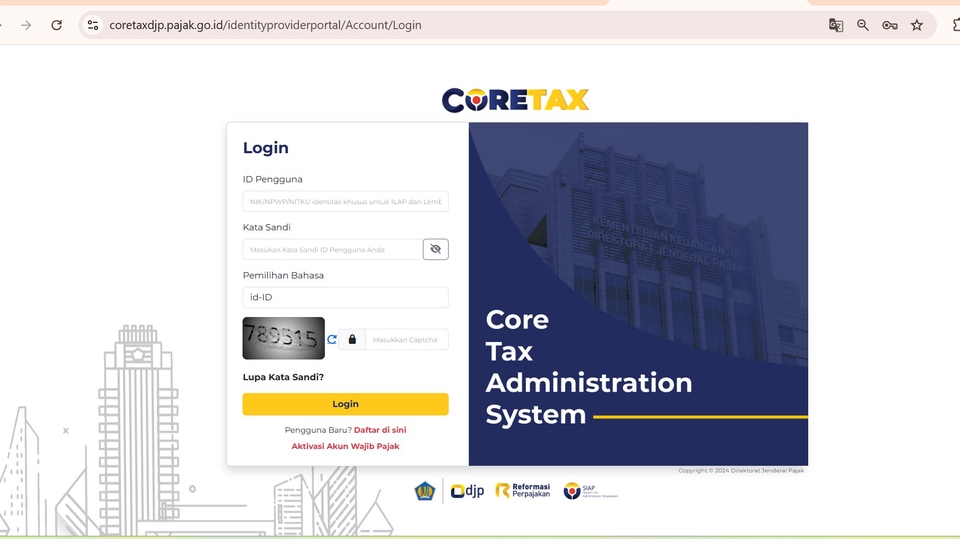
Task: Open saved passwords key icon
Action: tap(889, 25)
